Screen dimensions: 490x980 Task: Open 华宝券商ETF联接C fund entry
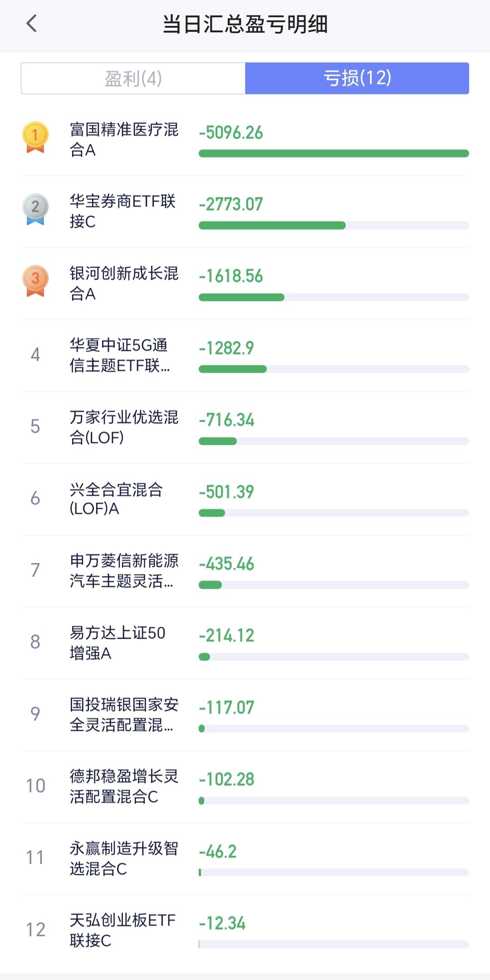245,212
